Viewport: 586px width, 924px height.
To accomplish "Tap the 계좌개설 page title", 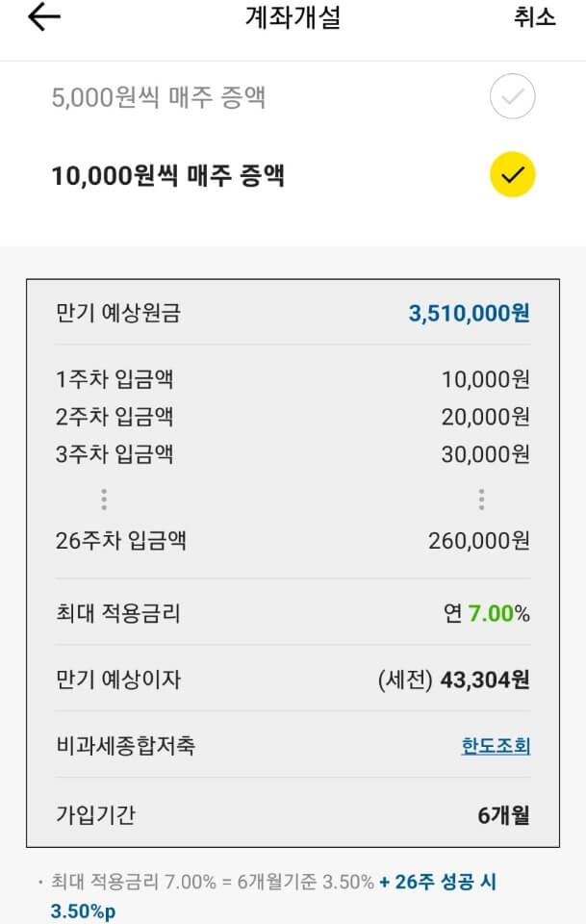I will pos(293,16).
